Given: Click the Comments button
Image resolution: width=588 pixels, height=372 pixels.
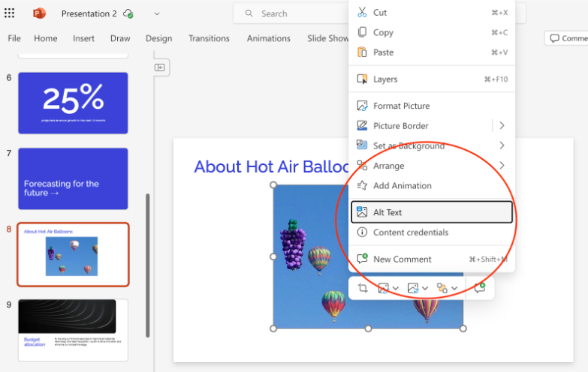Looking at the screenshot, I should coord(567,38).
